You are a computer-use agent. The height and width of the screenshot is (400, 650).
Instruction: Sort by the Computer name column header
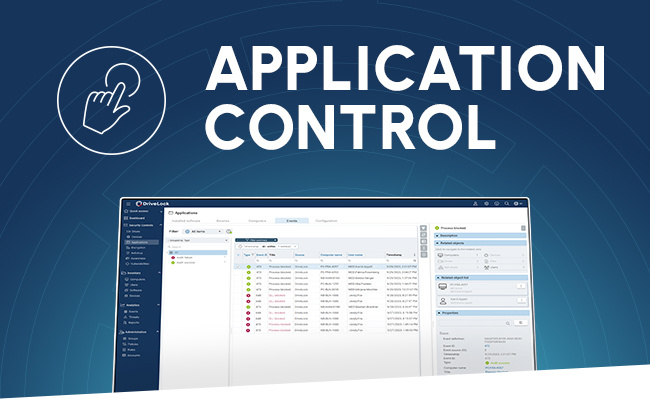point(331,255)
